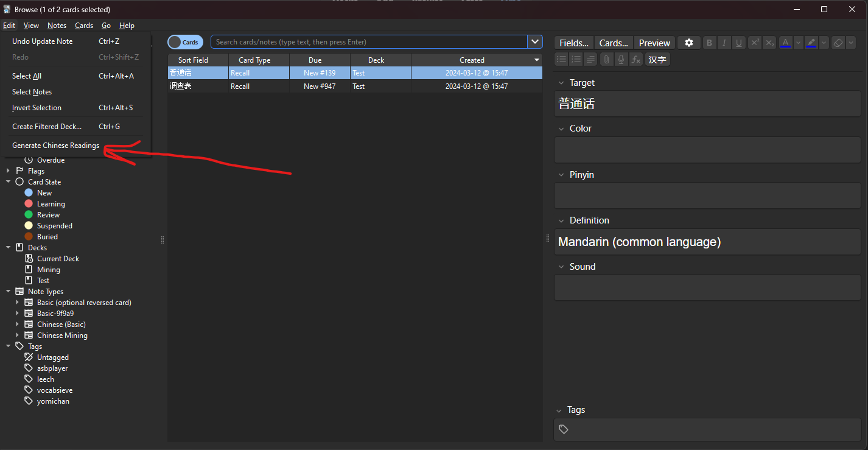Open the Notes menu
The image size is (868, 450).
coord(57,26)
